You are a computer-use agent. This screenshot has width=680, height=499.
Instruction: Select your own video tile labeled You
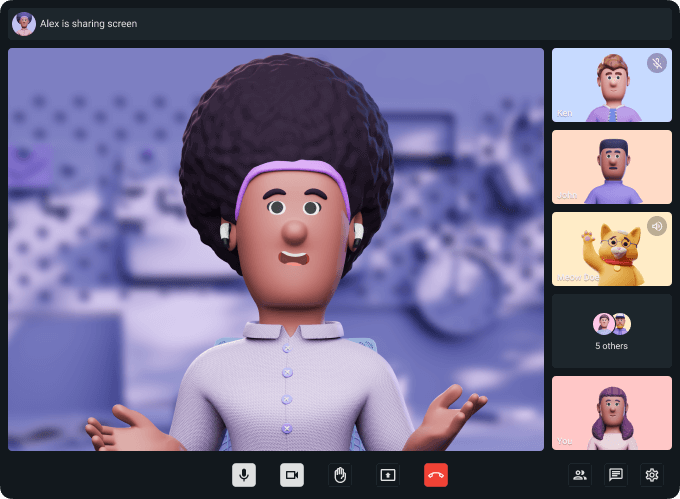(611, 413)
